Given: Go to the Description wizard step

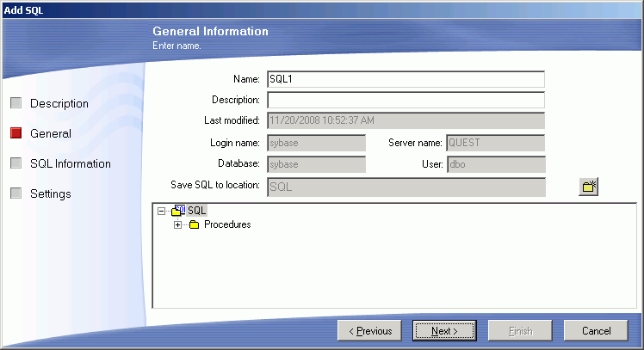Looking at the screenshot, I should point(59,103).
